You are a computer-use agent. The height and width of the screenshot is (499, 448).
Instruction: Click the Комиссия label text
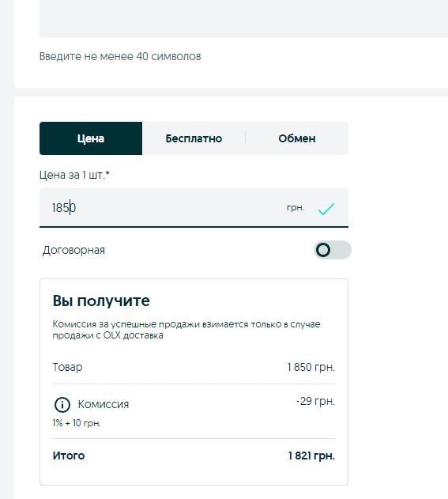tap(104, 404)
